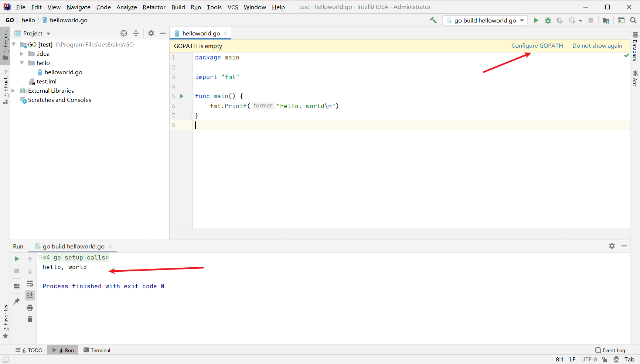Click the Build project hammer icon
The height and width of the screenshot is (364, 640).
[433, 20]
